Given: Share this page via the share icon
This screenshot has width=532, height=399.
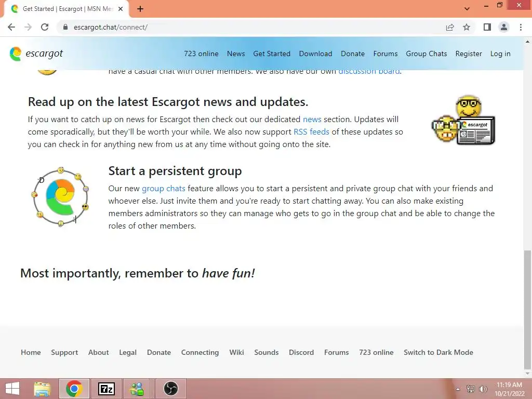Looking at the screenshot, I should point(450,27).
